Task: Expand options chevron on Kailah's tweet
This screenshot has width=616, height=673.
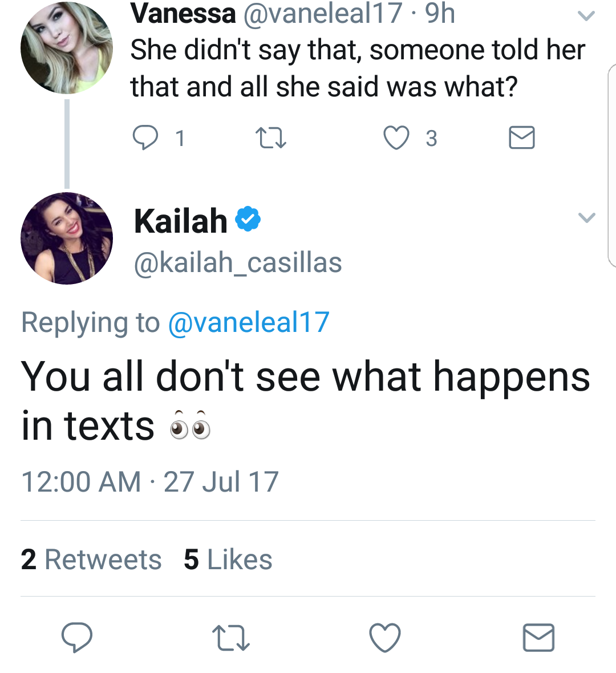Action: (x=586, y=217)
